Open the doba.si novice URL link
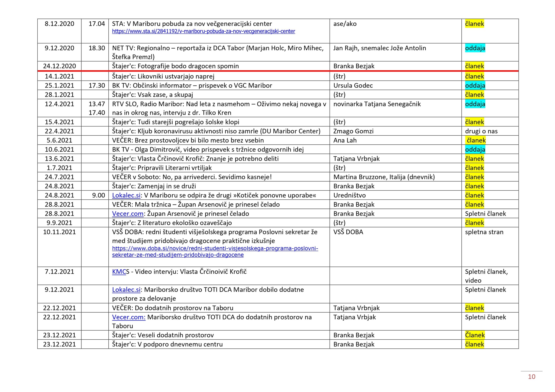Viewport: 555px width, 392px height. [215, 249]
